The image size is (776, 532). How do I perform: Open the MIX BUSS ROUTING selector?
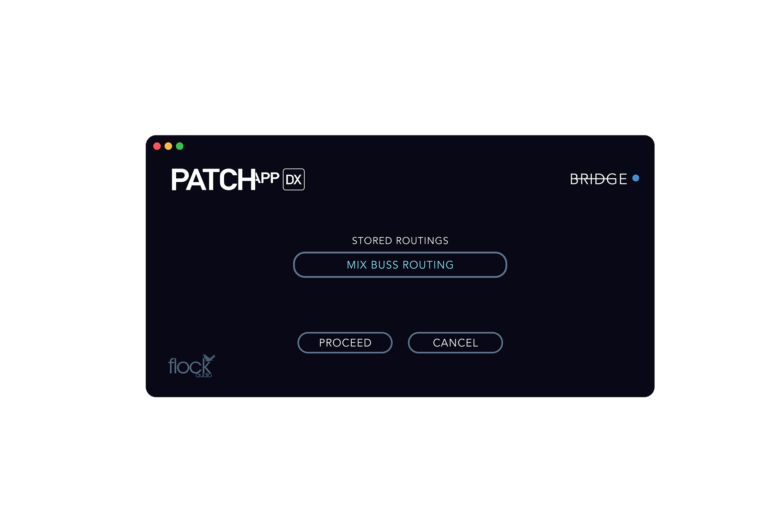(400, 265)
